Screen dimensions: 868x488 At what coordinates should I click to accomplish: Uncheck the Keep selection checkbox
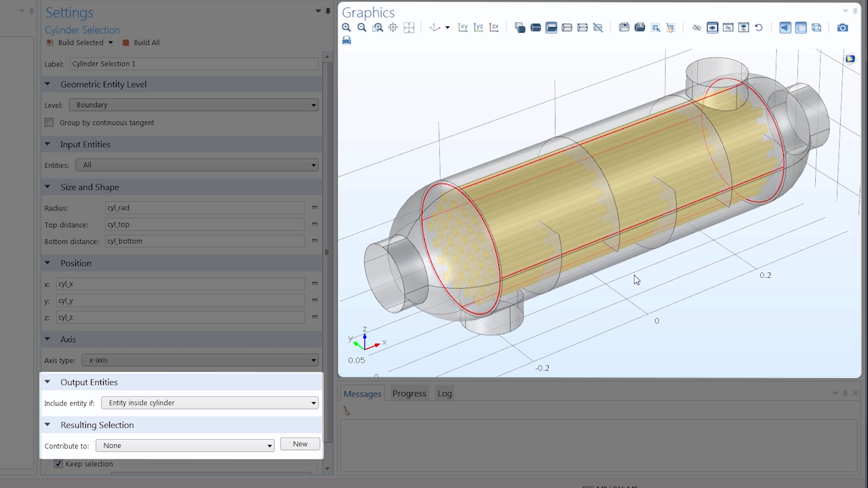point(58,464)
